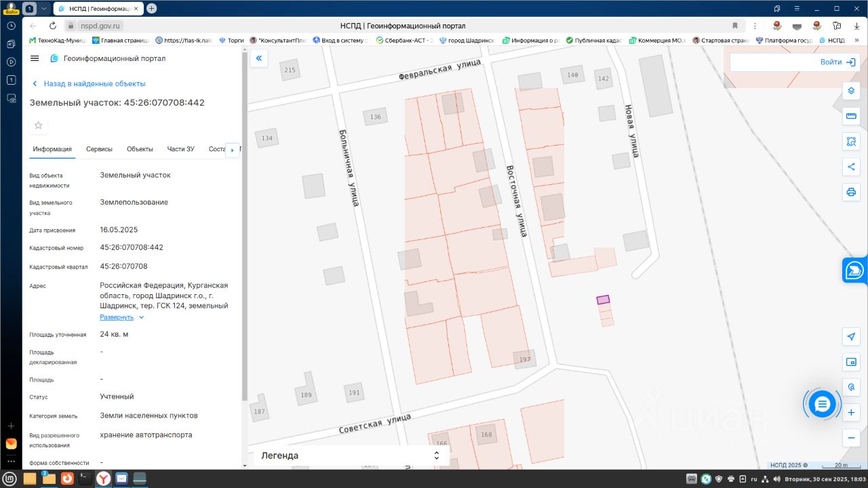868x488 pixels.
Task: Zoom out the map with minus
Action: pyautogui.click(x=851, y=438)
